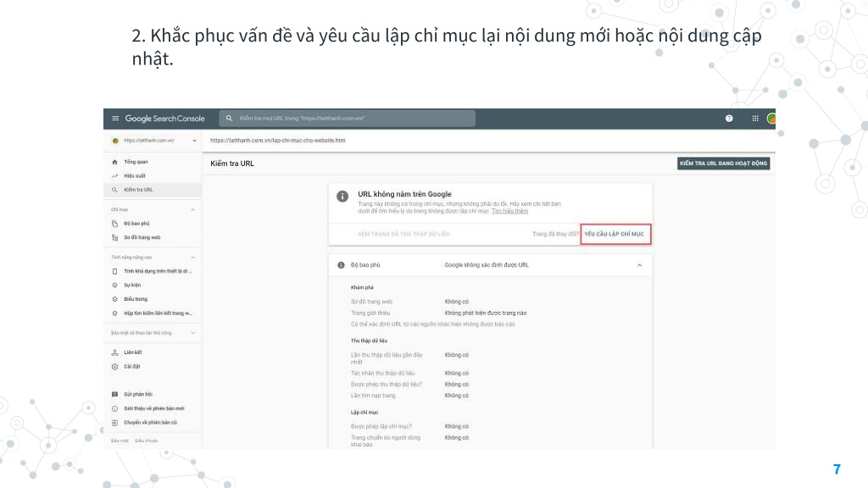
Task: Click the URL inspection search field
Action: point(347,119)
